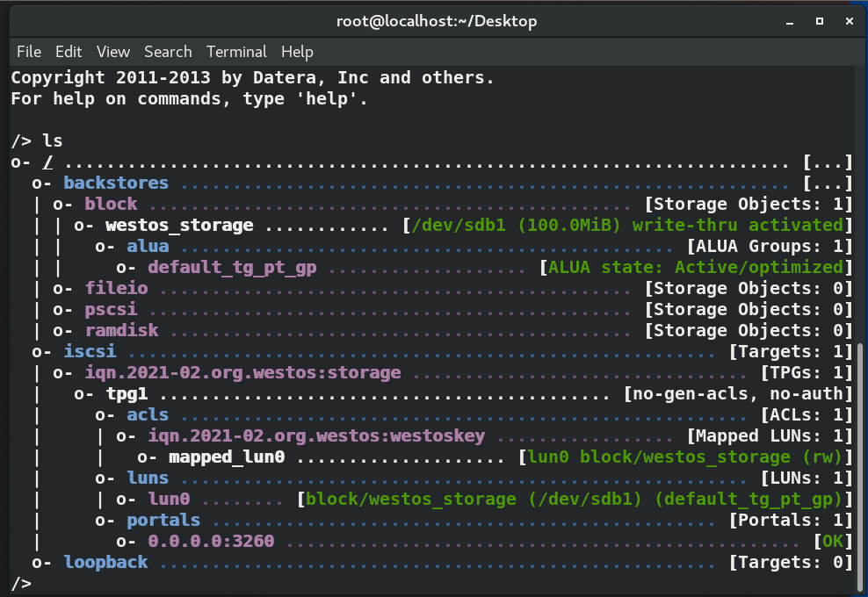Click the '0.0.0.0:3260' portal text
The width and height of the screenshot is (868, 597).
click(x=211, y=541)
